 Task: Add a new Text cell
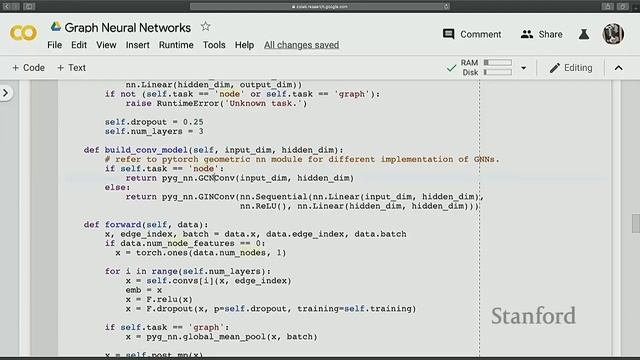(71, 68)
